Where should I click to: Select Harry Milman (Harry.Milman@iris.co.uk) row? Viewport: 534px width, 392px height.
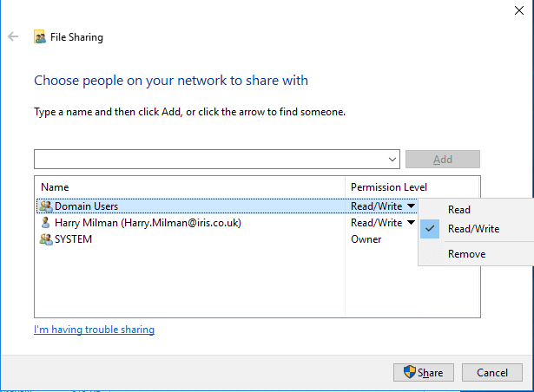coord(227,223)
